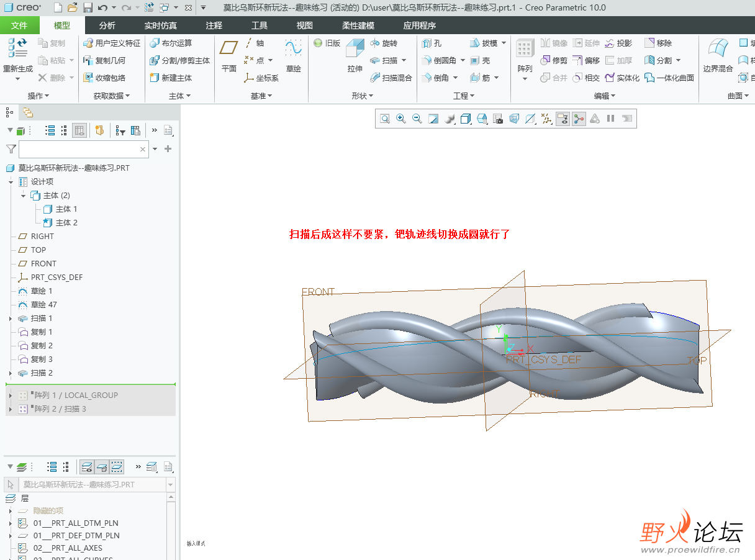Switch to Live Simulation (实时仿真) tab
755x560 pixels.
(160, 25)
